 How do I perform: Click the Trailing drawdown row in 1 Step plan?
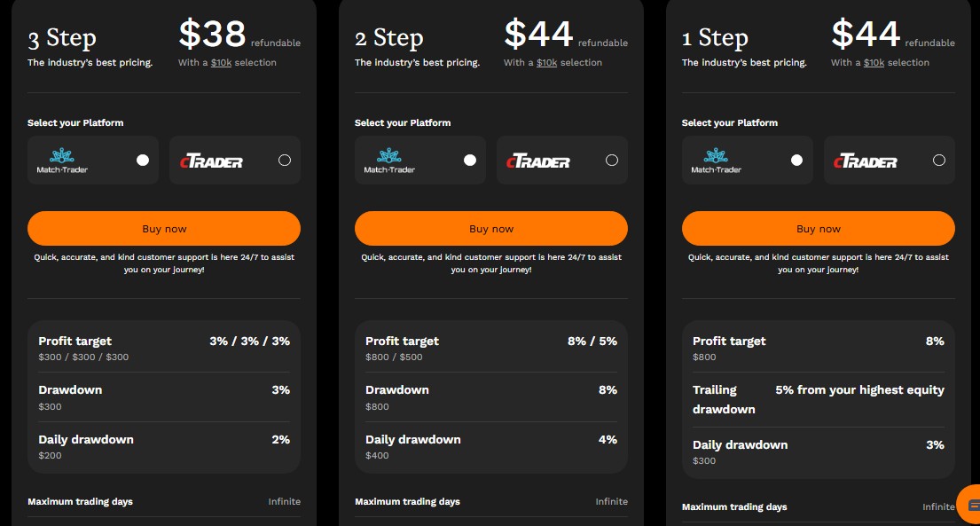pos(818,397)
